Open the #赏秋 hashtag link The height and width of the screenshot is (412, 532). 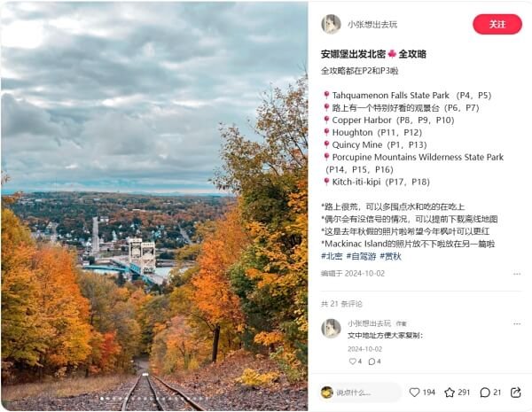coord(390,256)
